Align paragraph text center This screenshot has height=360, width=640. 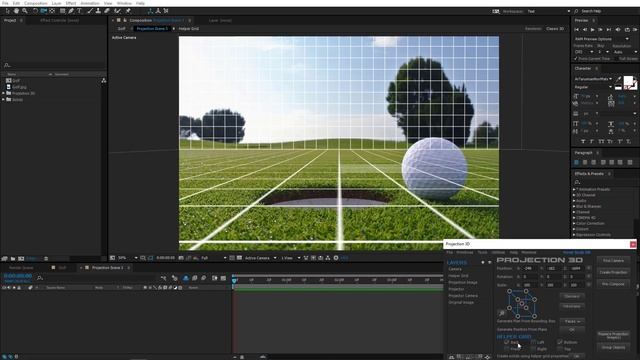pos(585,162)
